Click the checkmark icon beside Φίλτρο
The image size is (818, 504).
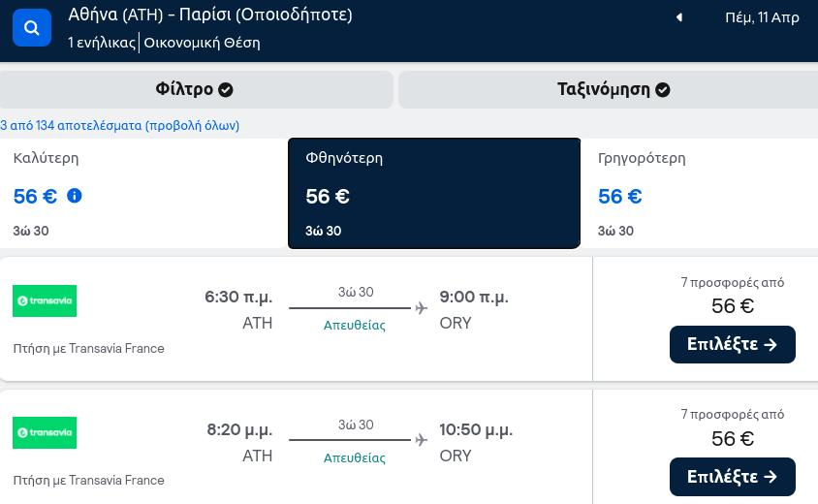click(226, 90)
